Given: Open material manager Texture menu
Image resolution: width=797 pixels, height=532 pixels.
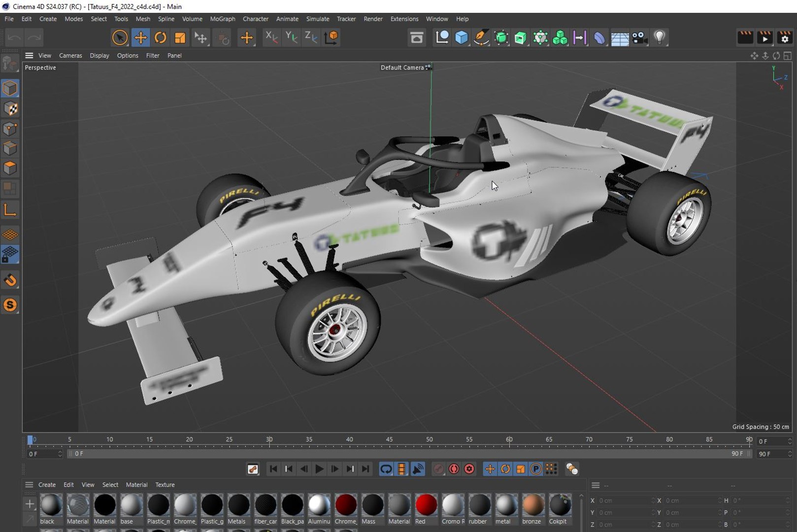Looking at the screenshot, I should pos(165,485).
